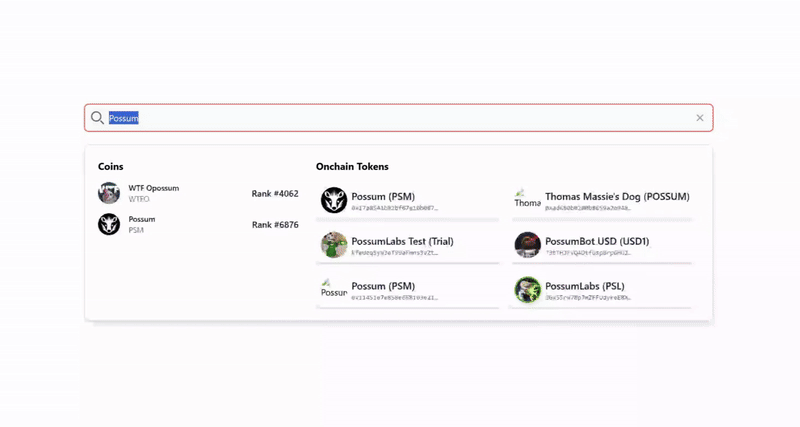Click the WTF Opossum coin avatar
Screen dimensions: 800x427
pyautogui.click(x=109, y=193)
